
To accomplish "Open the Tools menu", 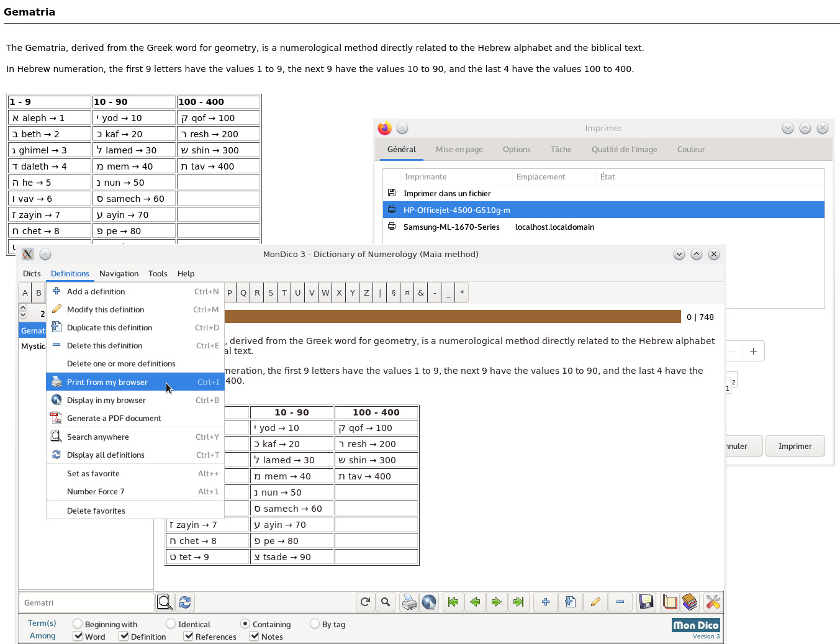I will click(158, 273).
